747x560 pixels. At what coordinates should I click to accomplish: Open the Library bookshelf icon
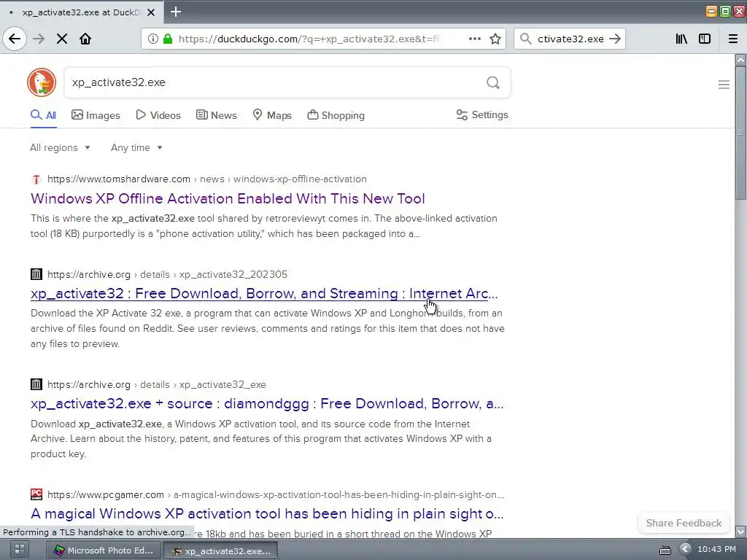[x=681, y=39]
